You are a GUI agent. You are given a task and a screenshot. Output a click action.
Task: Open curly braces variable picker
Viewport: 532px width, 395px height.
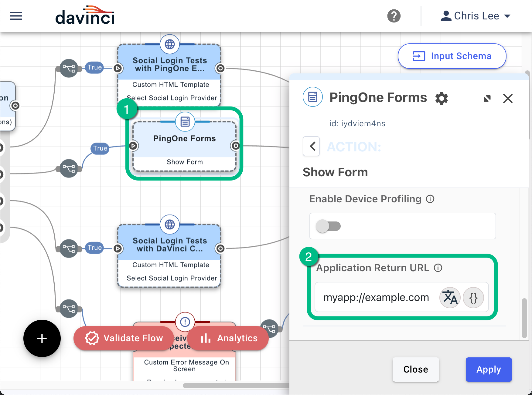point(473,297)
